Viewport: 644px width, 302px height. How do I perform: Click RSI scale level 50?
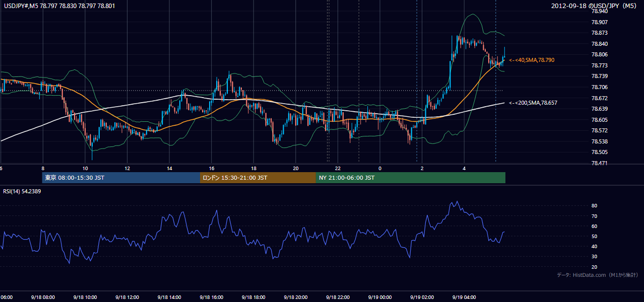pos(594,236)
